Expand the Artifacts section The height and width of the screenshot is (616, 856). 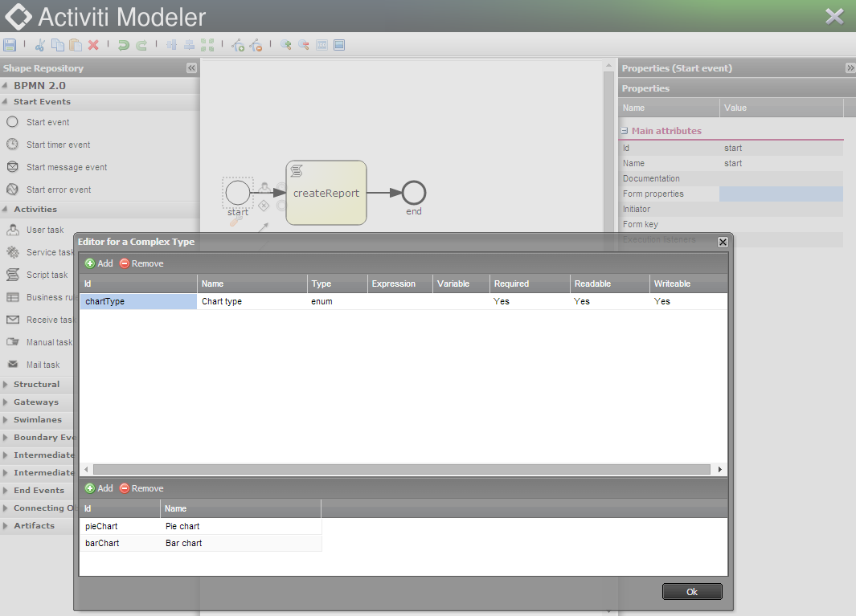pos(5,525)
